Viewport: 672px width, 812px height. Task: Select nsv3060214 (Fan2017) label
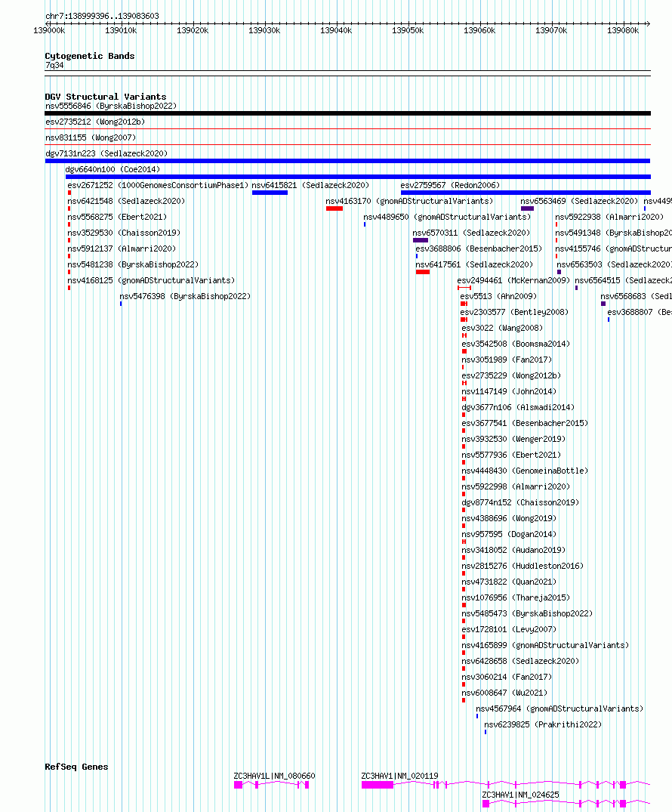click(x=507, y=678)
